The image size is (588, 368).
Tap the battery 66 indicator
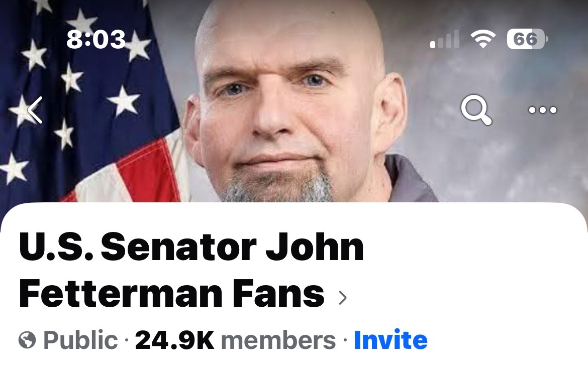(x=527, y=39)
